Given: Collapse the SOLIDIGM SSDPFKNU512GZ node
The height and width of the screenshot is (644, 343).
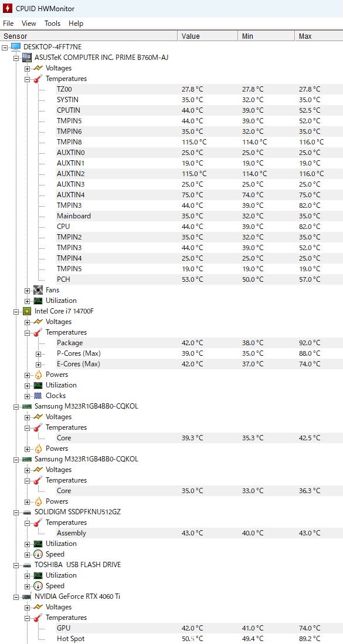Looking at the screenshot, I should click(16, 512).
